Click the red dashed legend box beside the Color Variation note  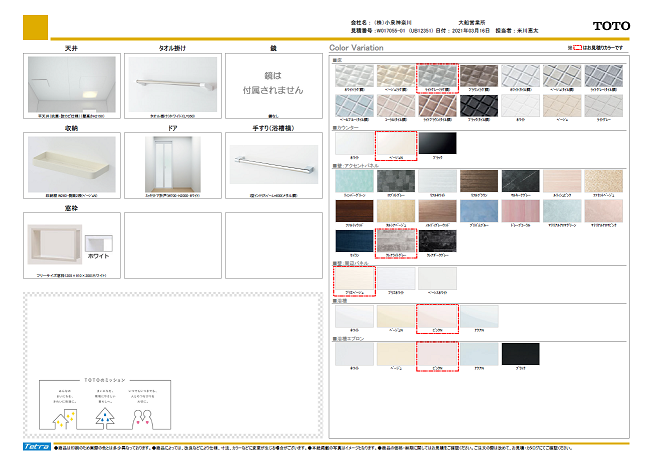click(x=578, y=47)
